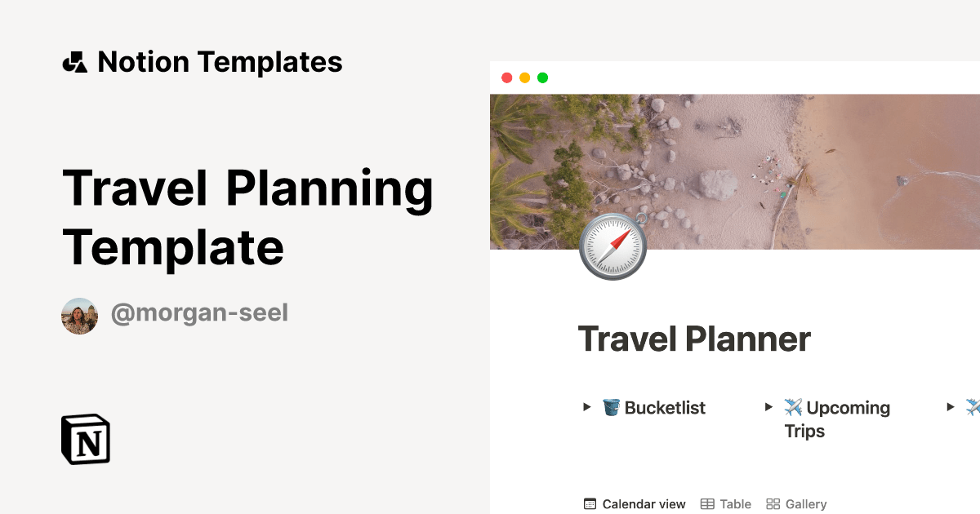Screen dimensions: 980x514
Task: Select the Notion N logo at bottom left
Action: [x=85, y=440]
